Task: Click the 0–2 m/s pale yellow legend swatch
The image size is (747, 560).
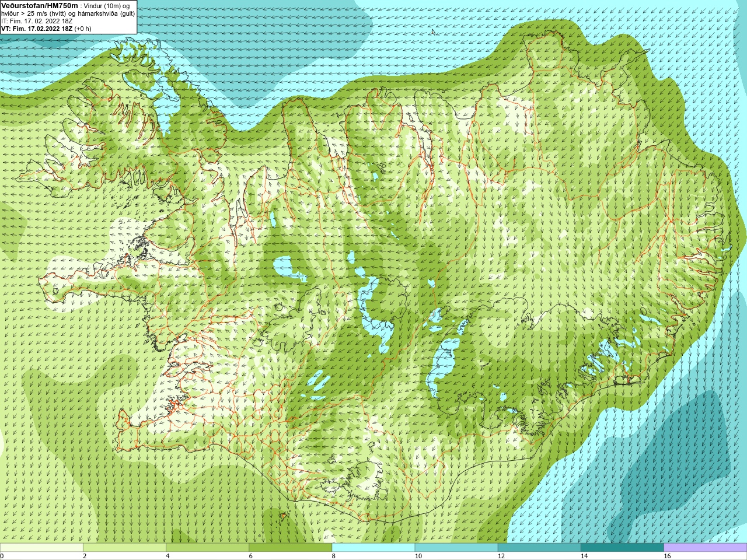Action: coord(41,547)
